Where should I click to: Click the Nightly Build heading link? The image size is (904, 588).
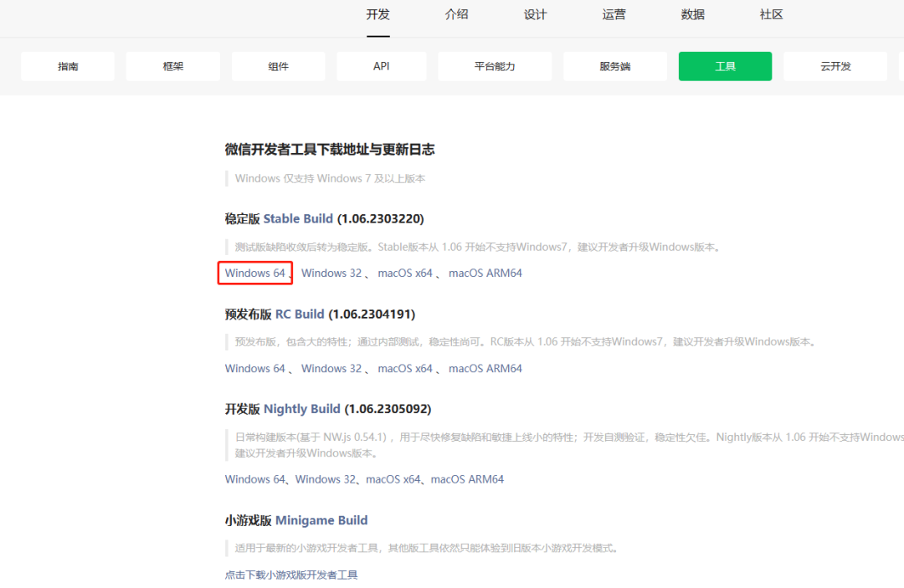coord(301,409)
